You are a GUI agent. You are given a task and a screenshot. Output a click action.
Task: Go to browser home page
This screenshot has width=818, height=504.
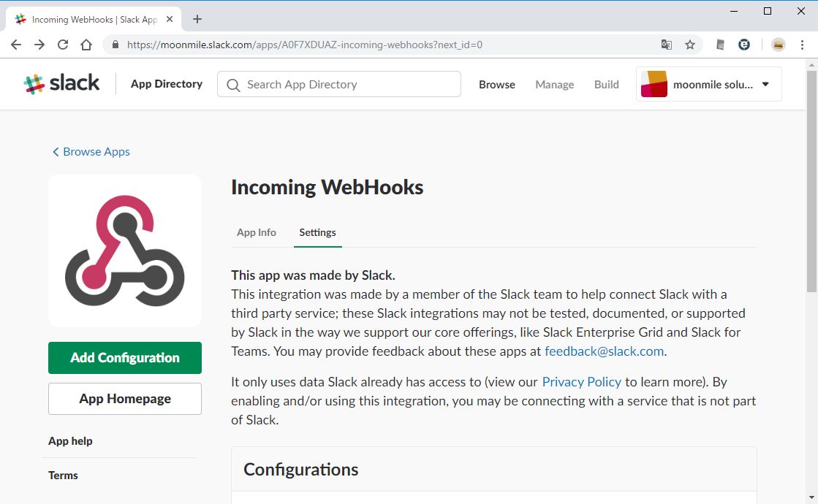coord(86,45)
